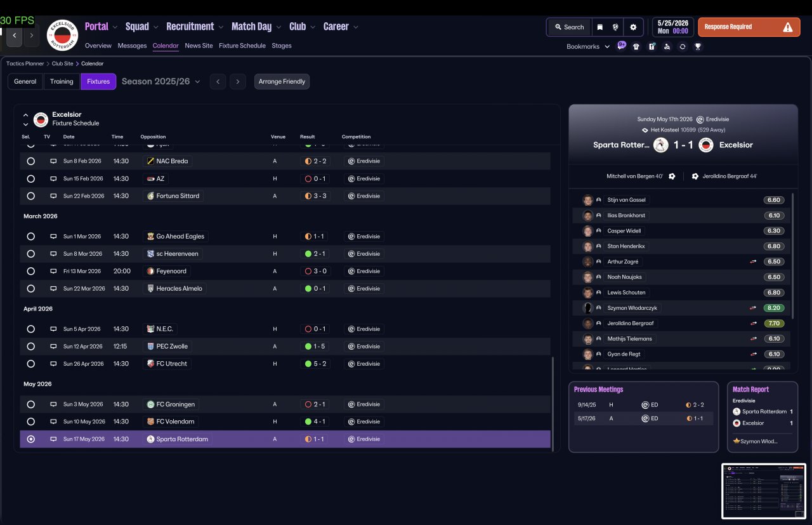Click the scouting search icon in bookmarks bar
812x525 pixels.
tap(667, 46)
